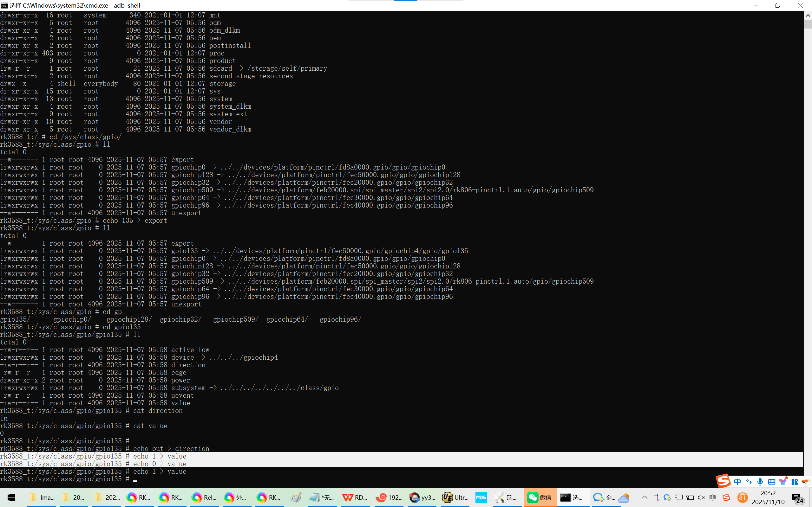Screen dimensions: 812x507
Task: Click the weather cloud taskbar icon
Action: click(x=623, y=497)
